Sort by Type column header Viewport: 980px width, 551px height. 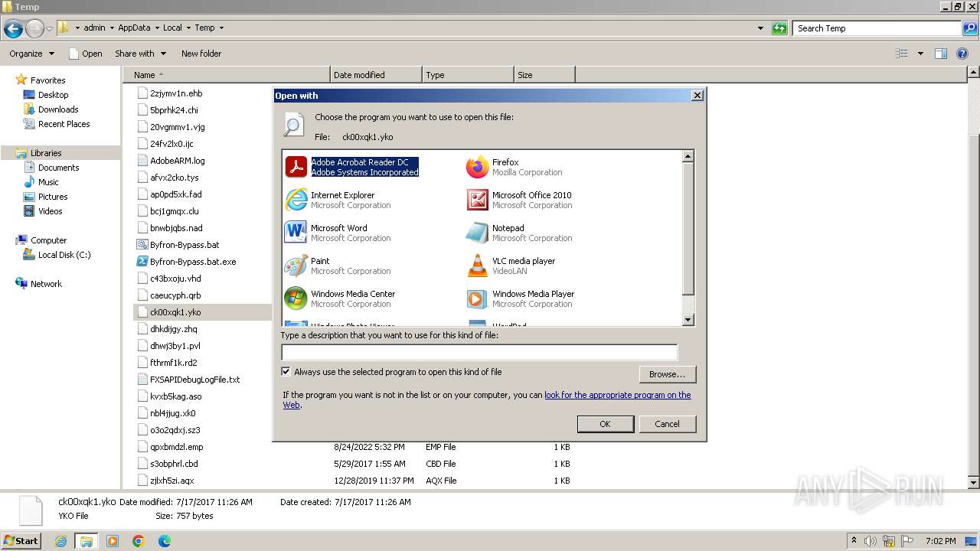pyautogui.click(x=468, y=75)
